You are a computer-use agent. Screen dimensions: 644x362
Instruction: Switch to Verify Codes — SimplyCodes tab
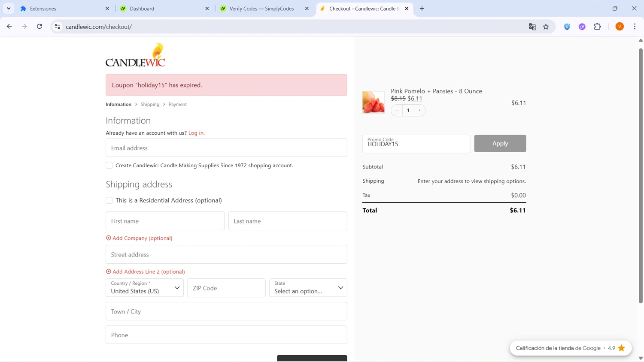pyautogui.click(x=264, y=9)
